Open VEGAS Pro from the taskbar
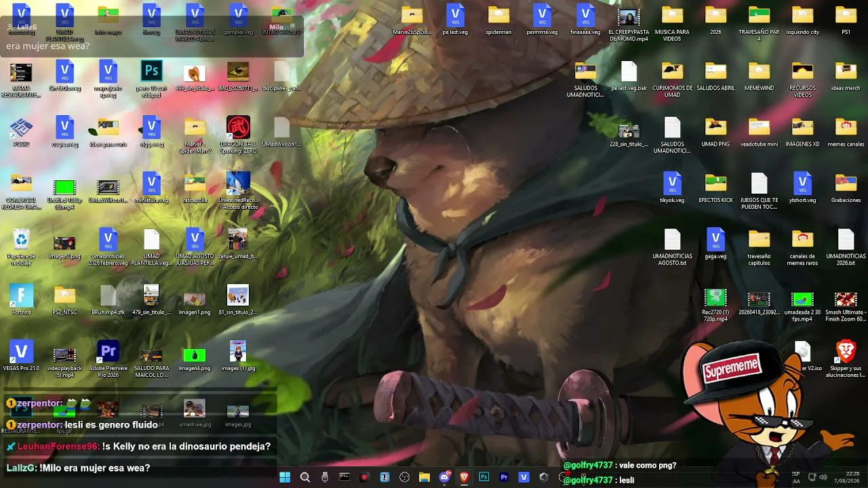The width and height of the screenshot is (868, 488). (x=524, y=477)
